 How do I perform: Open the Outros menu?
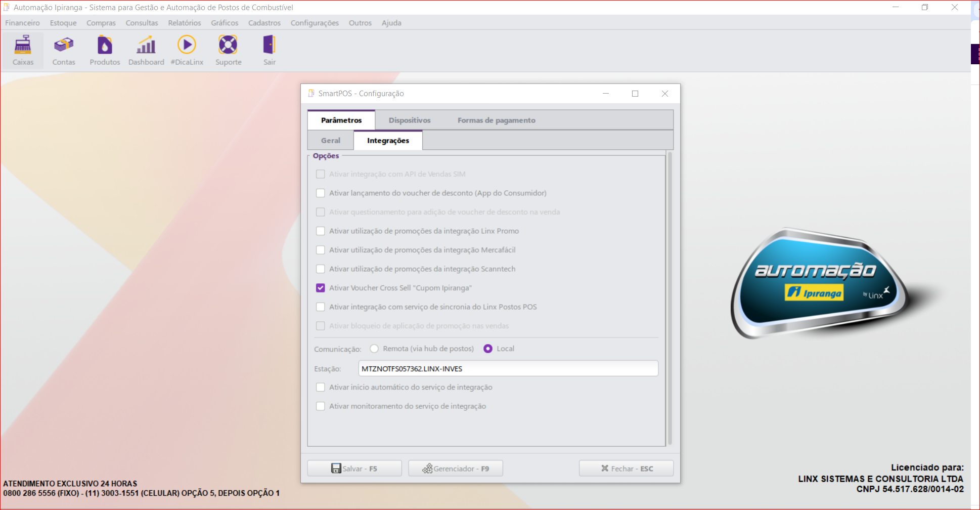pos(360,23)
